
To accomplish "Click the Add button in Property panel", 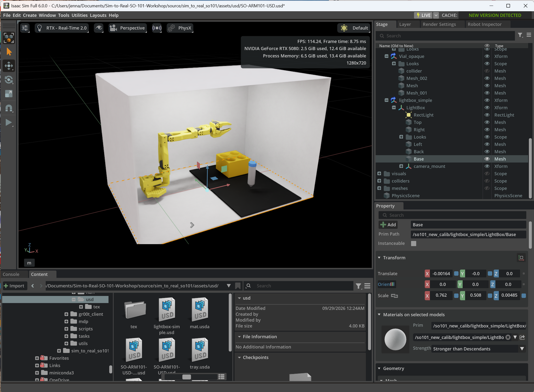I will coord(388,225).
